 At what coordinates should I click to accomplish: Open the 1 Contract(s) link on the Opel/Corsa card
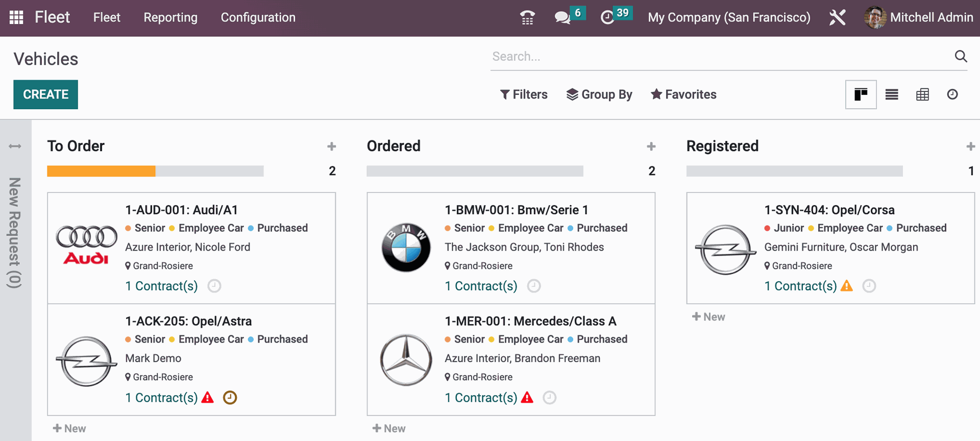[800, 286]
